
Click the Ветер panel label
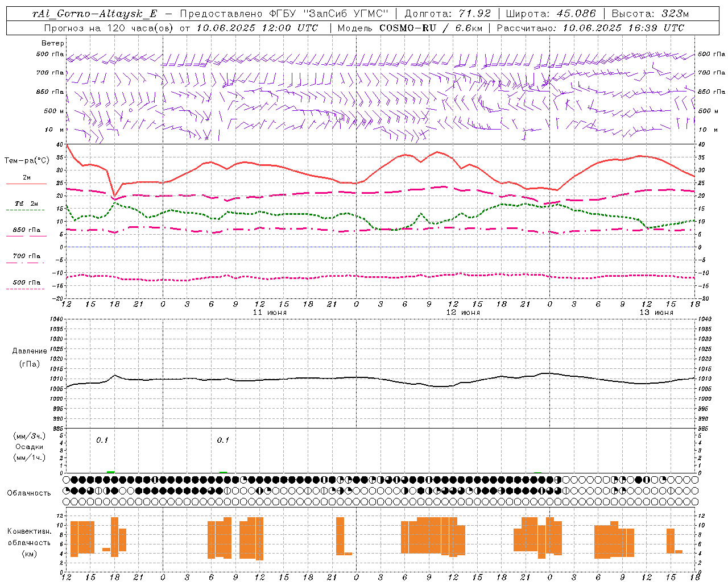coord(53,43)
